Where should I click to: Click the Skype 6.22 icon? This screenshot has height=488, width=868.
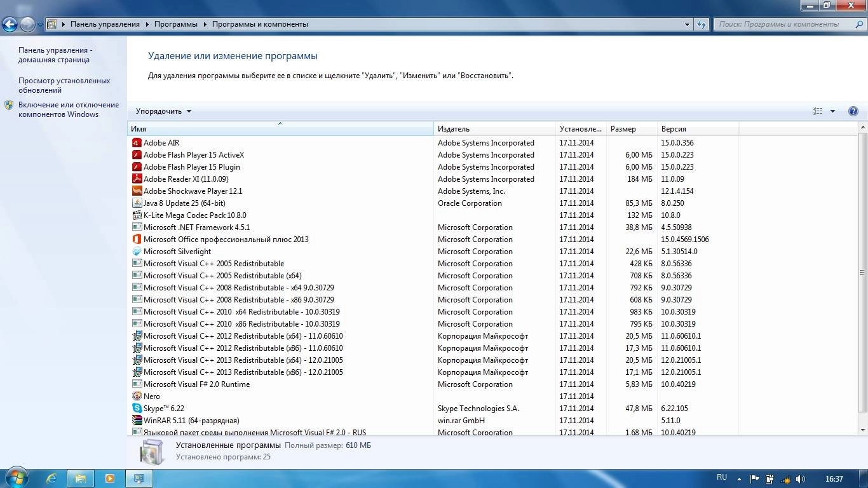click(137, 409)
